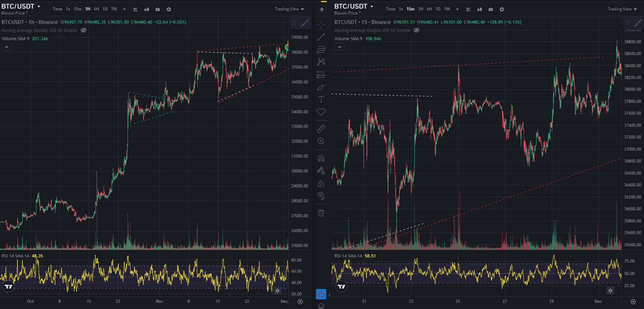644x309 pixels.
Task: Select 1D interval on right chart
Action: point(438,9)
